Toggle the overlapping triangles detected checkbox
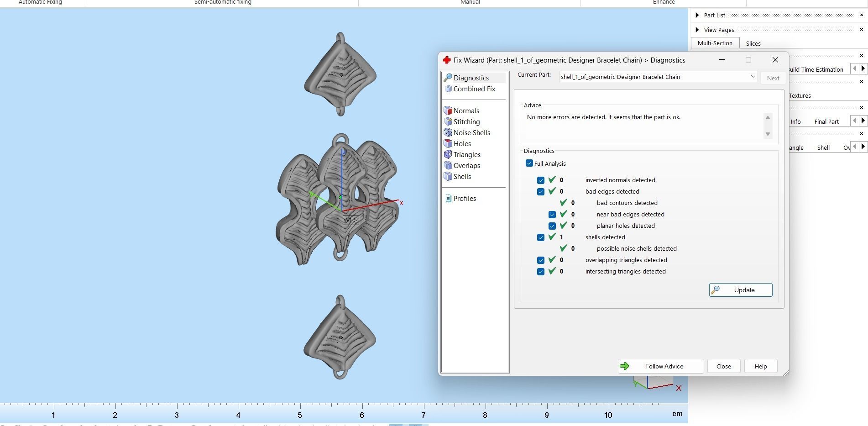Image resolution: width=868 pixels, height=426 pixels. coord(541,260)
